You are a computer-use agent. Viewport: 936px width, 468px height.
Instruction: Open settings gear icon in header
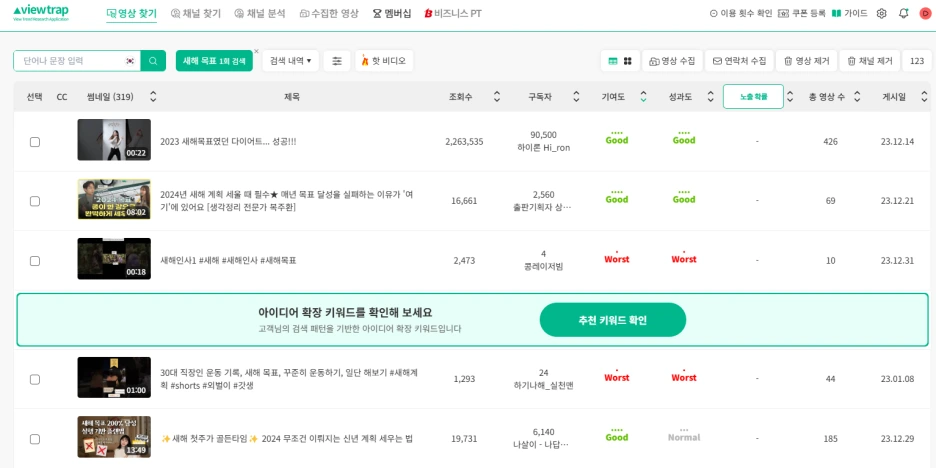pyautogui.click(x=881, y=14)
